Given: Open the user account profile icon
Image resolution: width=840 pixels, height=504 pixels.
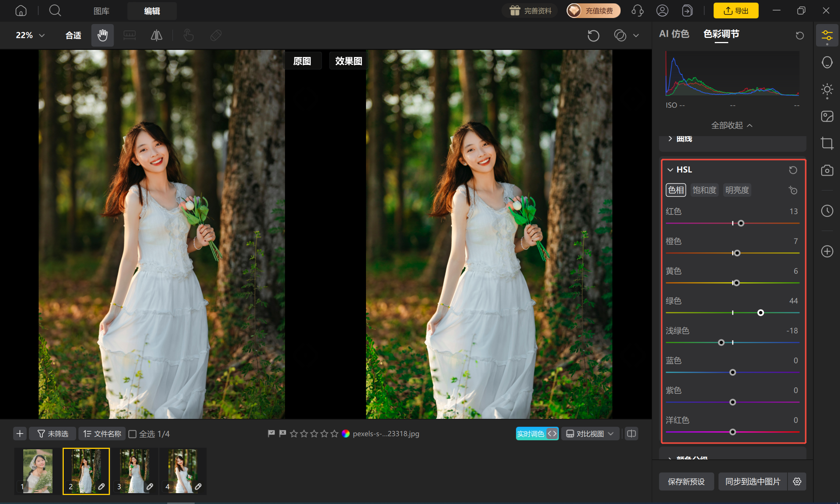Looking at the screenshot, I should pos(662,10).
